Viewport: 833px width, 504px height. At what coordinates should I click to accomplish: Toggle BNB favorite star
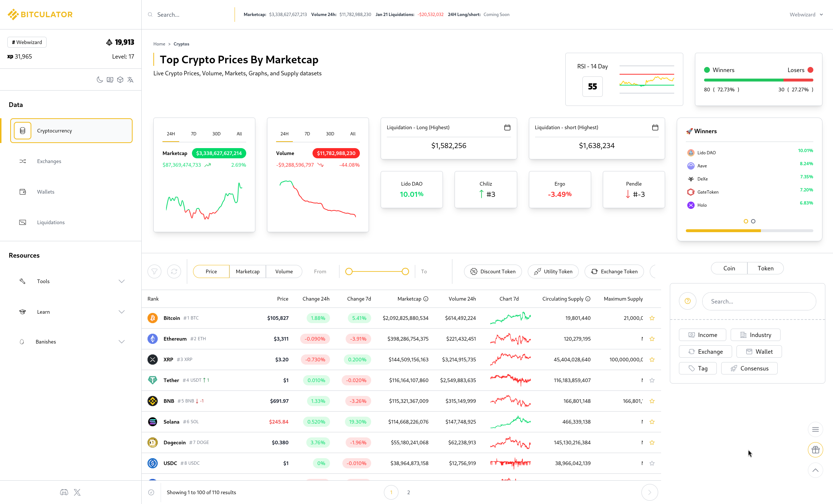[652, 401]
